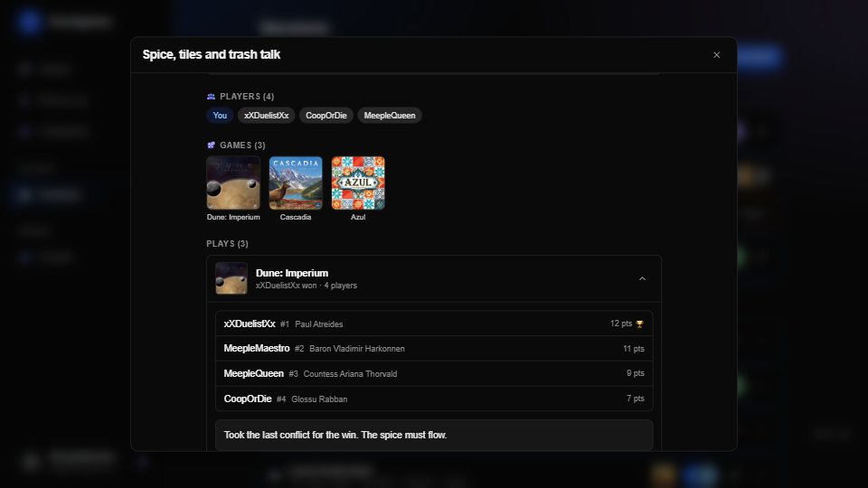868x488 pixels.
Task: Click the 'xXDuelistXx won · 4 players' subtitle
Action: pos(307,286)
